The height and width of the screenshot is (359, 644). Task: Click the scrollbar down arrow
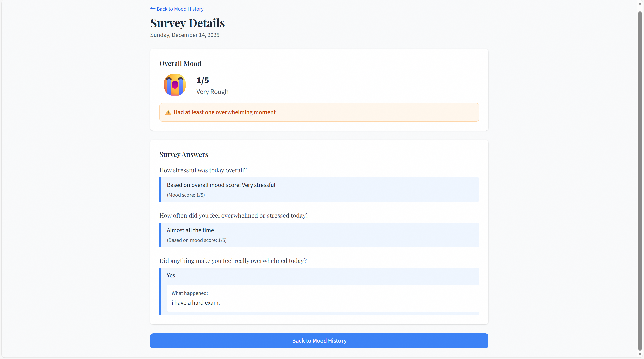[x=640, y=354]
